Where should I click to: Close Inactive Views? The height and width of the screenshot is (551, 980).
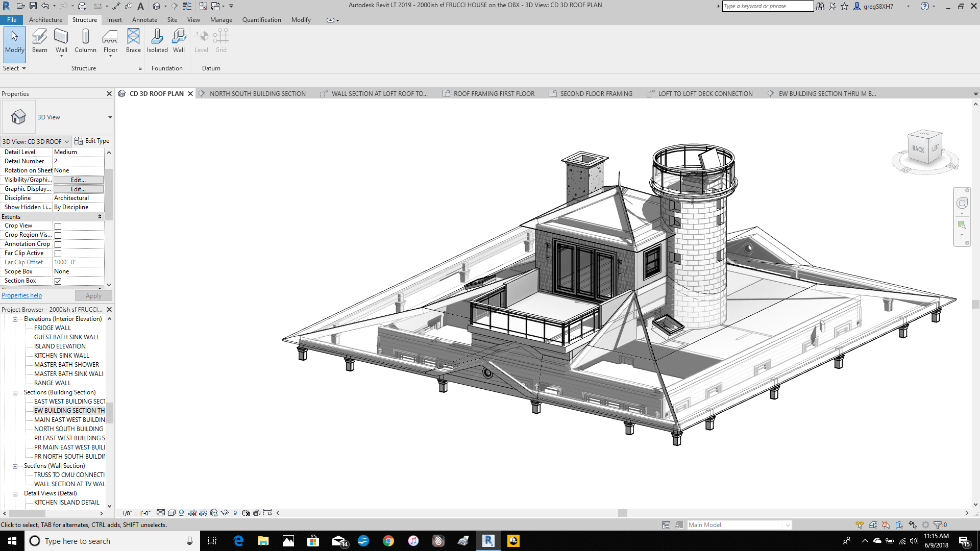(203, 6)
